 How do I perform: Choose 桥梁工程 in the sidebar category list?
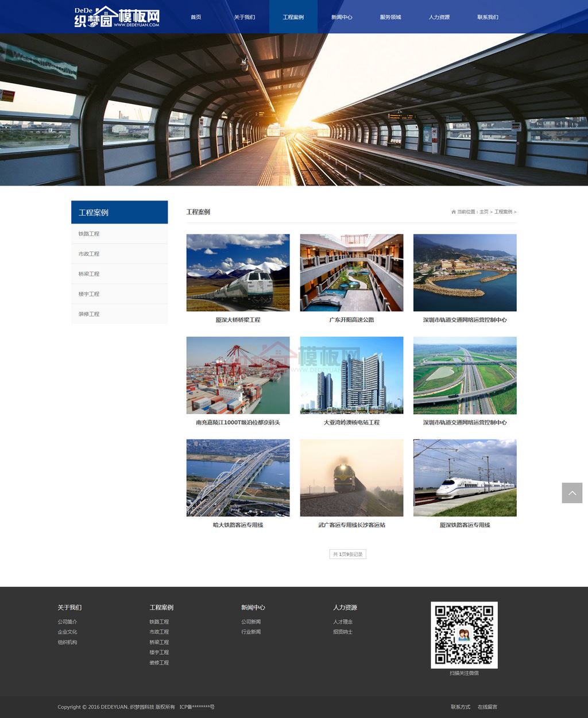[x=89, y=274]
